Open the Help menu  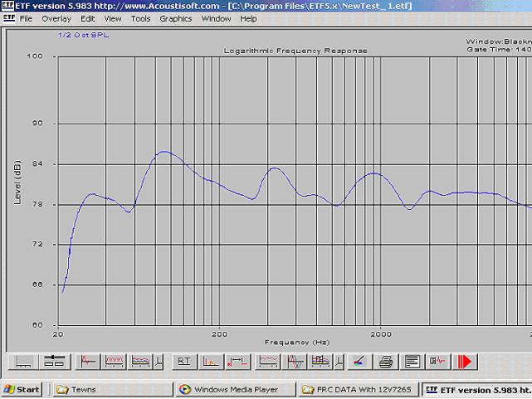pyautogui.click(x=248, y=18)
